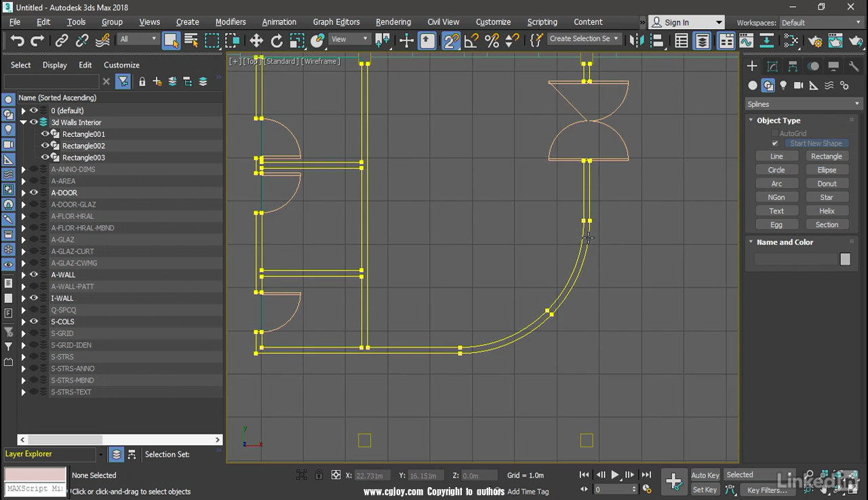868x500 pixels.
Task: Open the Create Selection Set dropdown
Action: (x=584, y=39)
